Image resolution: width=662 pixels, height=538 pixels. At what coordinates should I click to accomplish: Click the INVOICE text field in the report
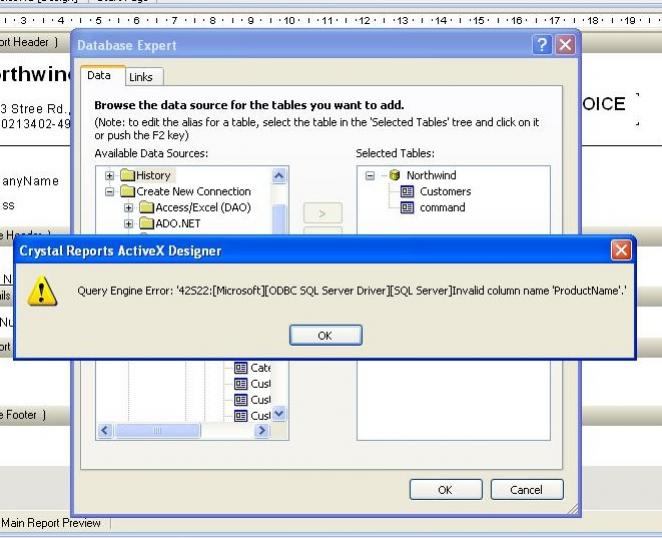604,104
